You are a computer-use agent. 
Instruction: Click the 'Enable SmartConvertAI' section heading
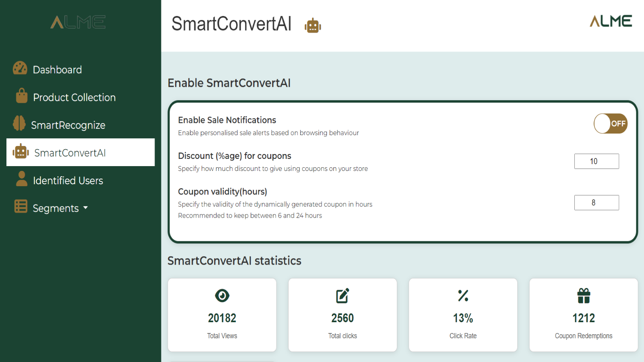pos(229,83)
